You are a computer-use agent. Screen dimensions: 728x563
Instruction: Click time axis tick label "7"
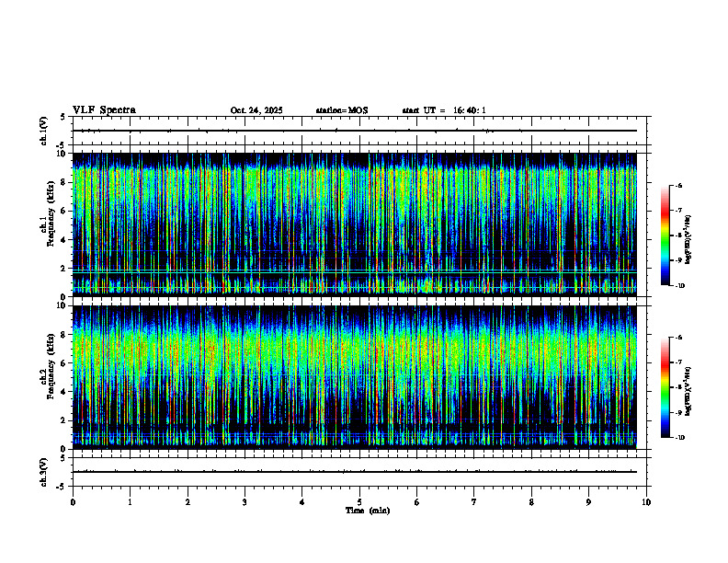click(x=474, y=502)
